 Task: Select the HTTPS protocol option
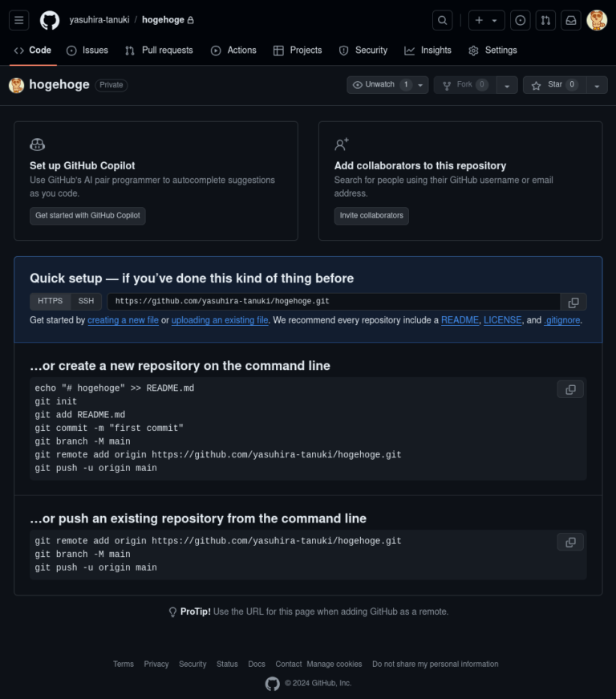[x=50, y=301]
